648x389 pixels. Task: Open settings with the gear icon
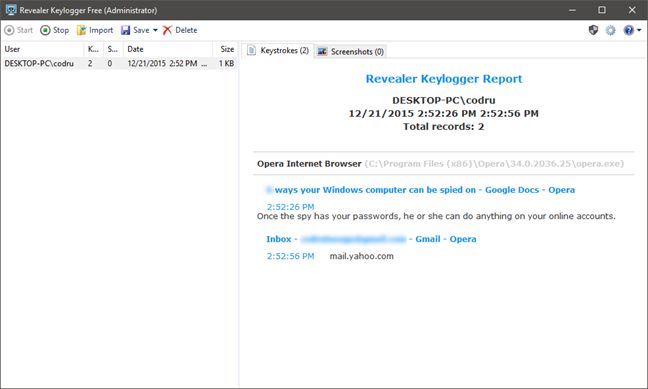[610, 30]
